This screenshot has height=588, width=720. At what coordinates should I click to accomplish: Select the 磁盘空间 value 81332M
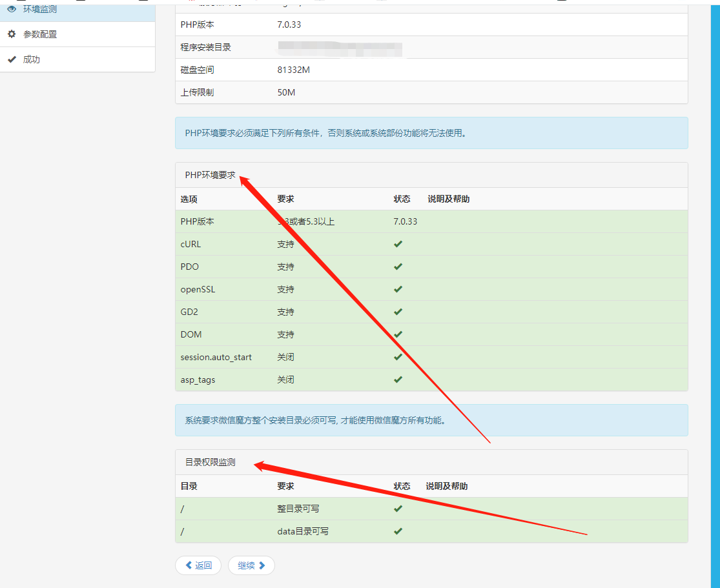click(x=293, y=70)
